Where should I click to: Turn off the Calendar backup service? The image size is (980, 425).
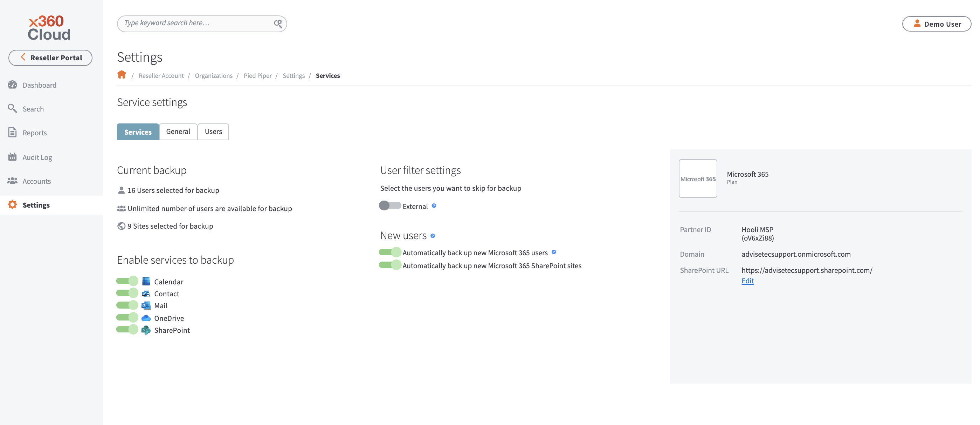click(x=127, y=281)
